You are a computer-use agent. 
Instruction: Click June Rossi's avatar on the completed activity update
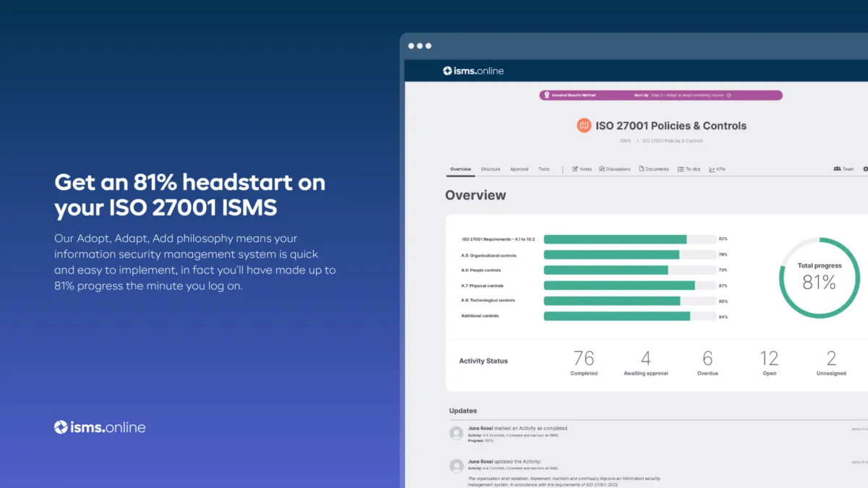456,433
